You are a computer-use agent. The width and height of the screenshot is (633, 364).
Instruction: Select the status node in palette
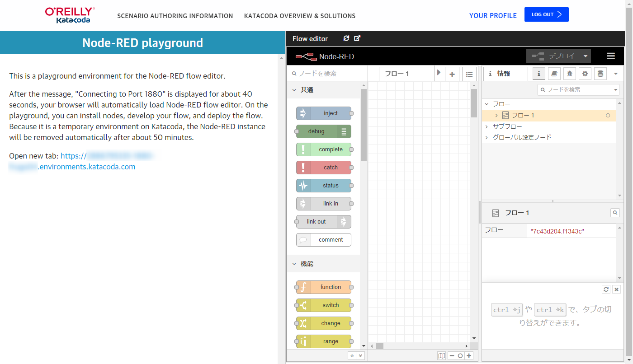click(x=324, y=186)
